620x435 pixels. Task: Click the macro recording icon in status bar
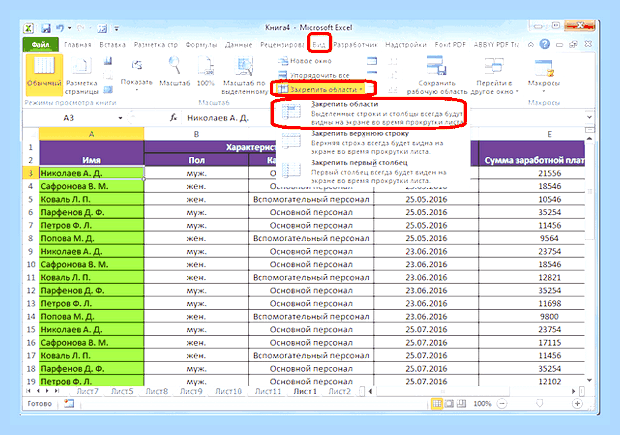click(x=69, y=403)
